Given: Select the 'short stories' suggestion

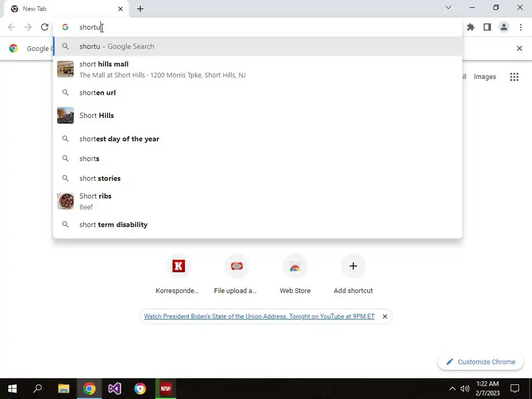Looking at the screenshot, I should pyautogui.click(x=258, y=178).
